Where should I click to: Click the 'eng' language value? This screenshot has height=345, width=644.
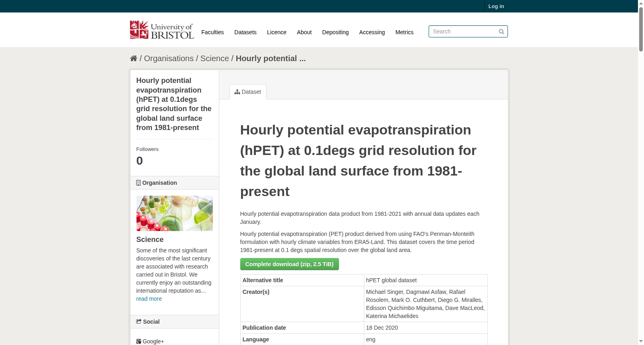371,339
